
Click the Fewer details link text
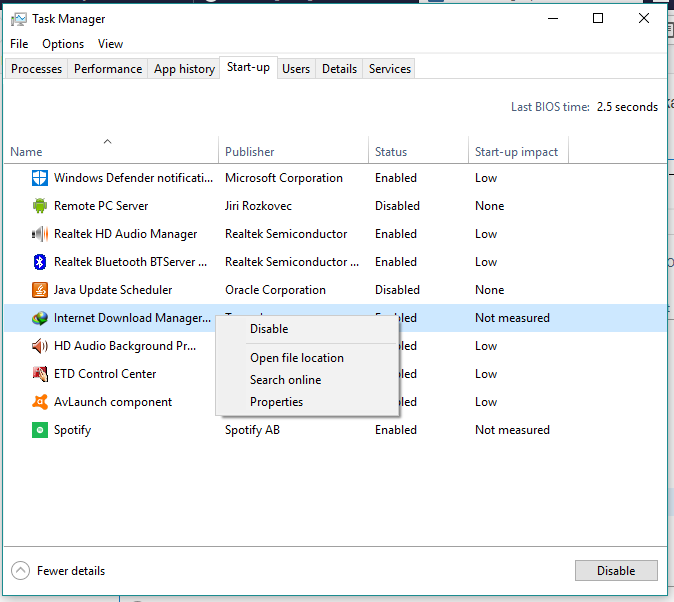71,571
